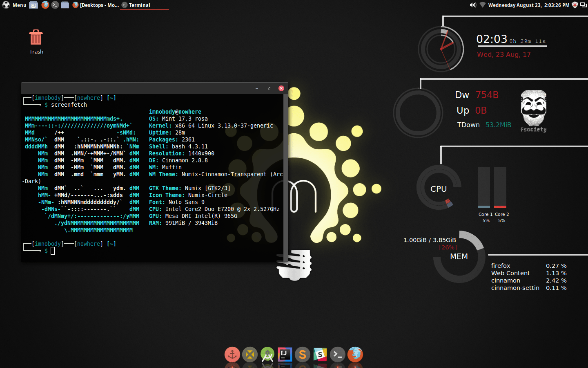Open IntelliJ IDEA from the dock

click(x=285, y=355)
